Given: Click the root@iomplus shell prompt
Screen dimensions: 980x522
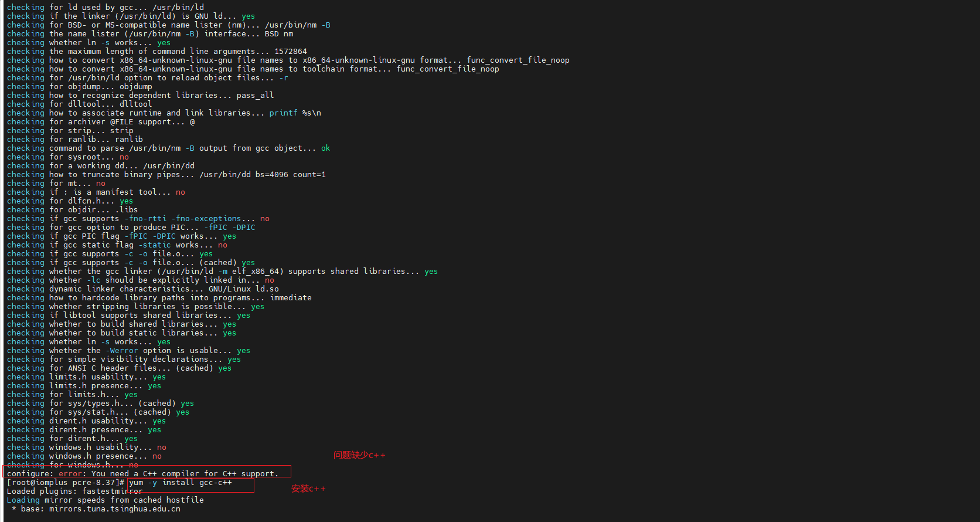Looking at the screenshot, I should point(65,483).
